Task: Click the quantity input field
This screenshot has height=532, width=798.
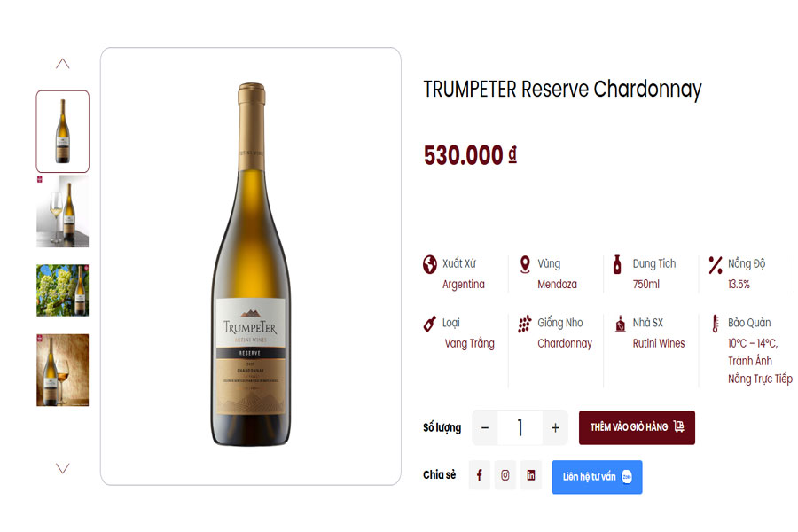Action: [x=520, y=427]
